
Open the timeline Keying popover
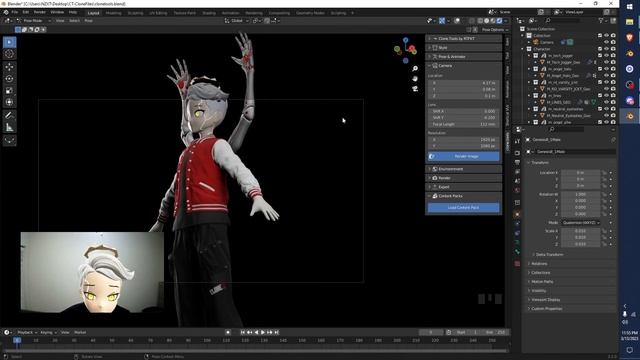coord(48,333)
